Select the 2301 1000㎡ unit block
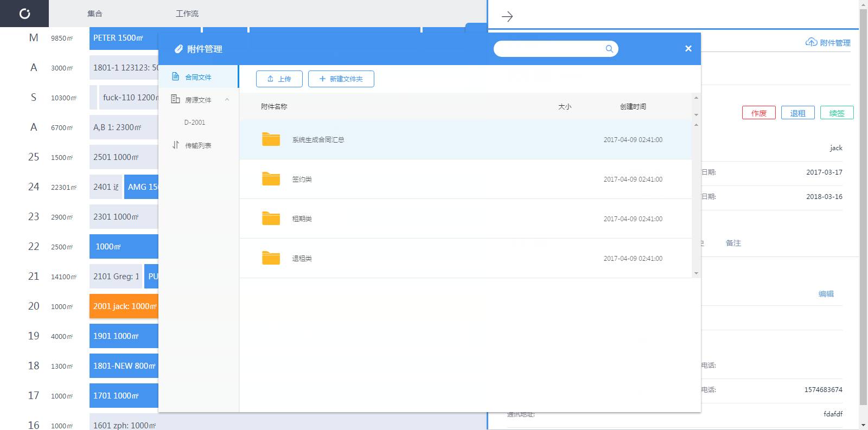 click(x=124, y=217)
